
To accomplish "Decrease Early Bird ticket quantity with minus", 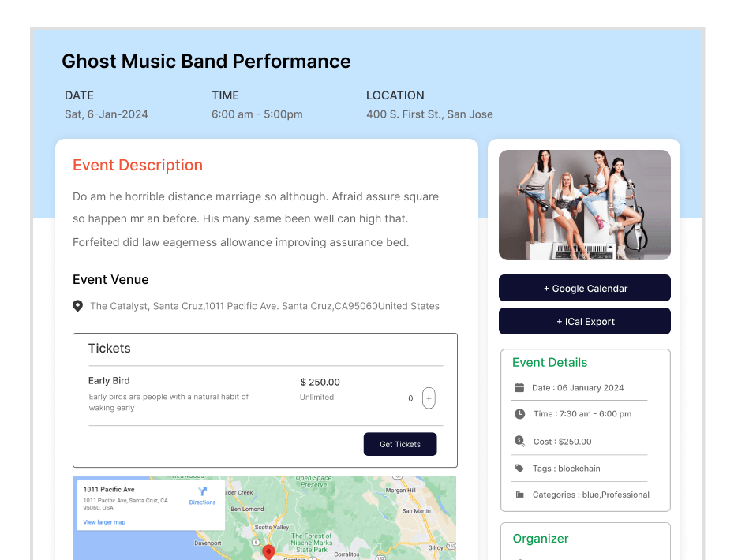I will (395, 398).
